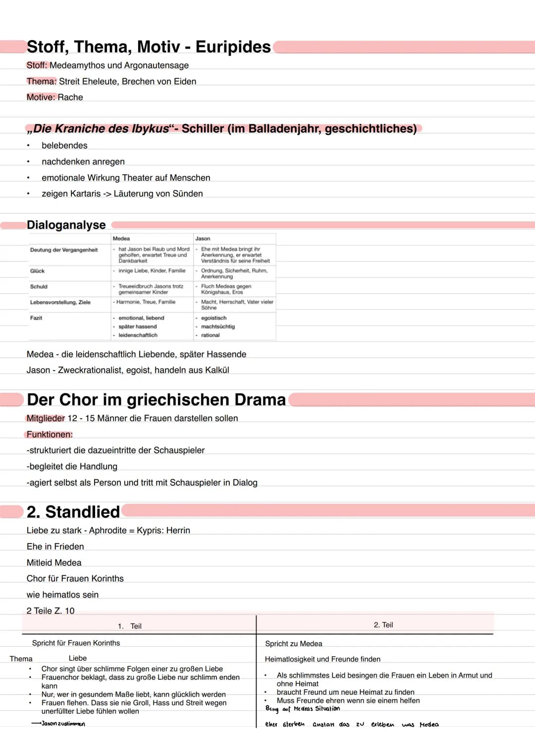Select the table column header 'Medea'
The height and width of the screenshot is (756, 535).
pyautogui.click(x=121, y=239)
